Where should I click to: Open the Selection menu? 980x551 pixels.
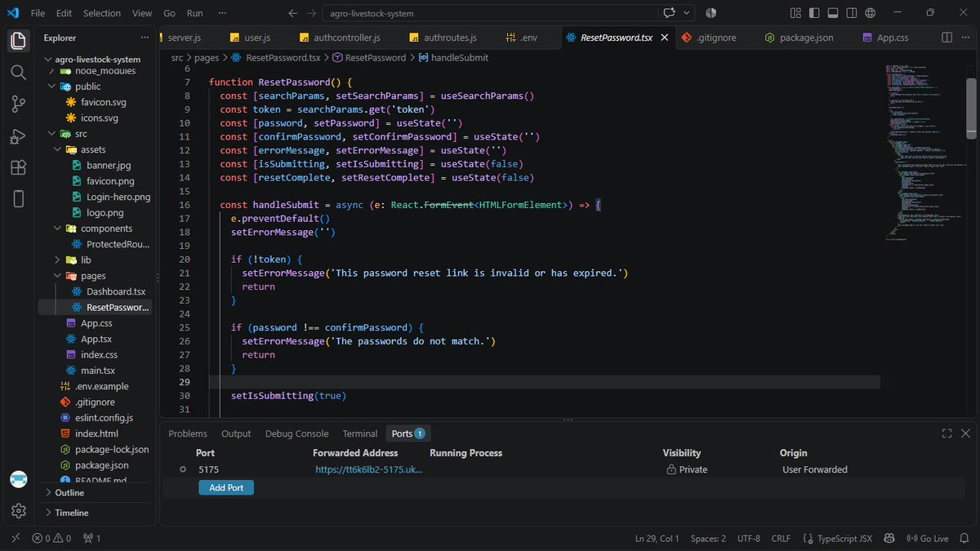[x=102, y=13]
